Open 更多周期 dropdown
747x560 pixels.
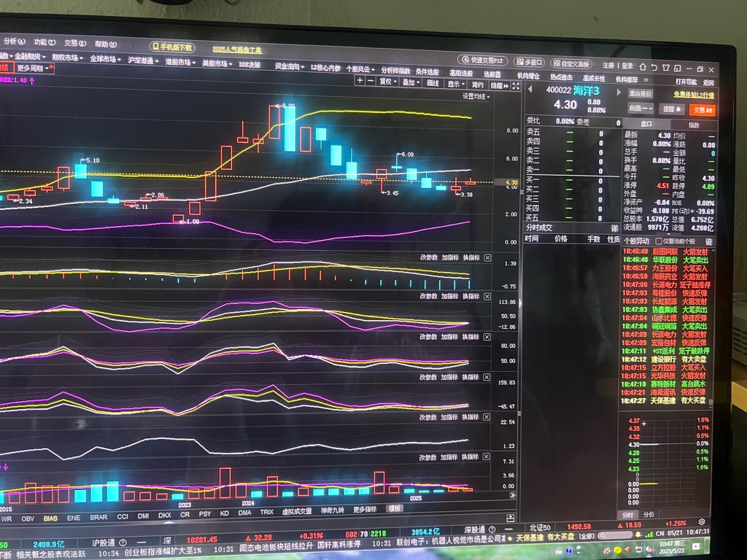pyautogui.click(x=34, y=68)
